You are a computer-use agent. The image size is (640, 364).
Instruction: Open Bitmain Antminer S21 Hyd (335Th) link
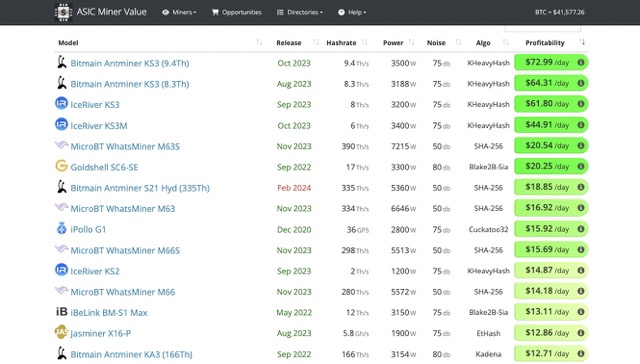coord(140,188)
